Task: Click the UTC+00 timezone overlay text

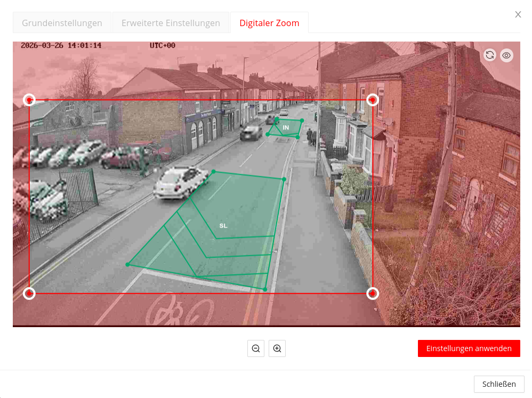Action: (x=163, y=45)
